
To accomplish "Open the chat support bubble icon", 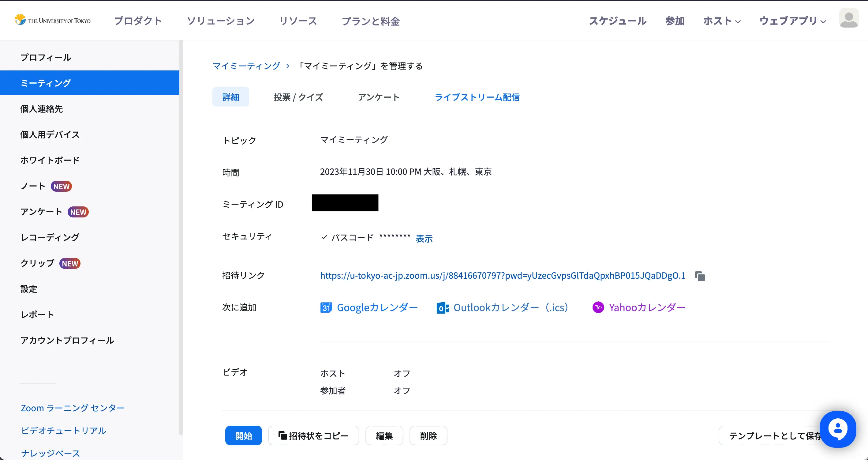I will pyautogui.click(x=838, y=429).
